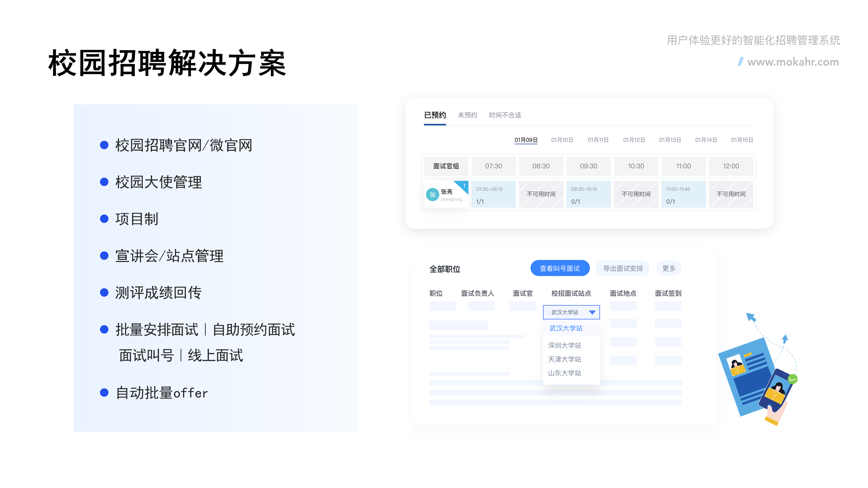Open the 09:30-10:15 interview slot
The height and width of the screenshot is (488, 868).
588,194
